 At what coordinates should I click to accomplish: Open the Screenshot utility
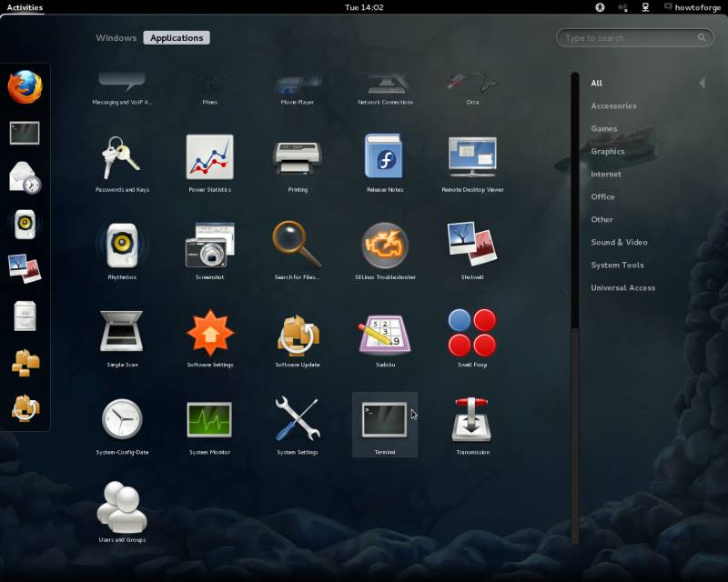[x=208, y=244]
